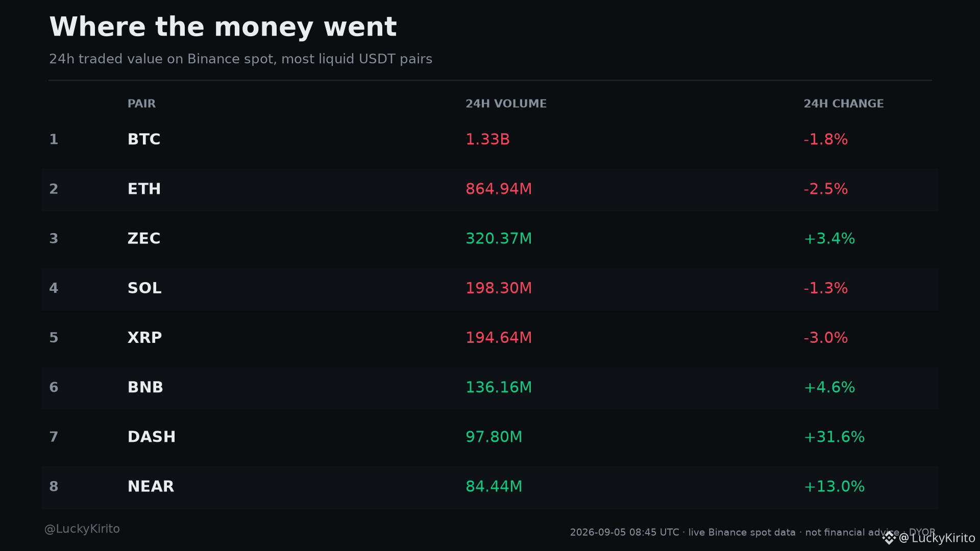Click BTC volume value 1.33B
The width and height of the screenshot is (980, 551).
(487, 139)
